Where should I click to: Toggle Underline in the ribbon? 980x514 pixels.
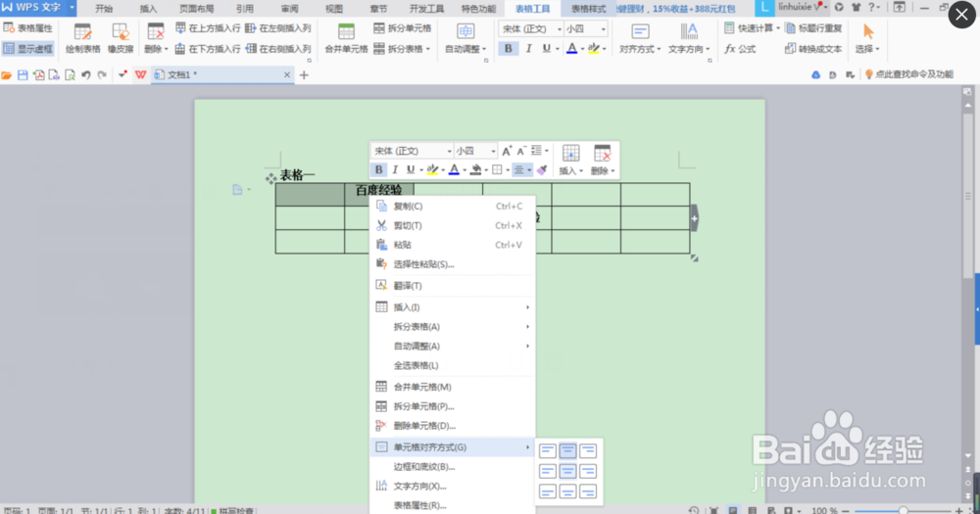tap(546, 48)
